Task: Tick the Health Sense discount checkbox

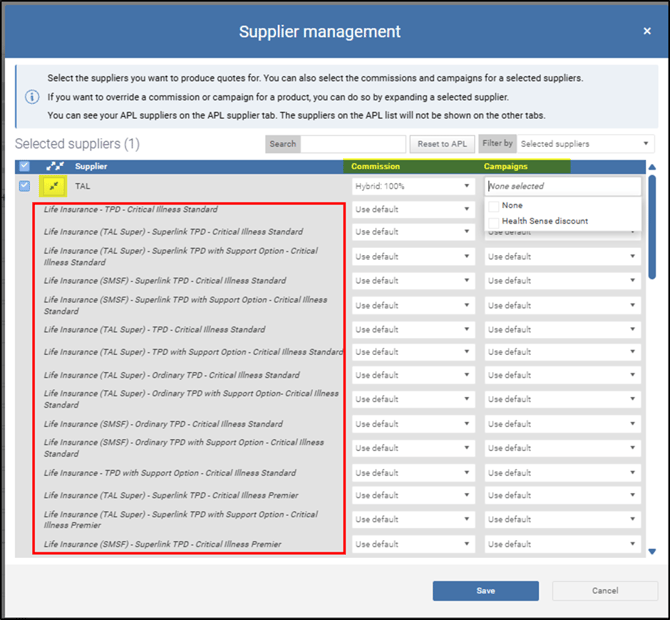Action: coord(493,221)
